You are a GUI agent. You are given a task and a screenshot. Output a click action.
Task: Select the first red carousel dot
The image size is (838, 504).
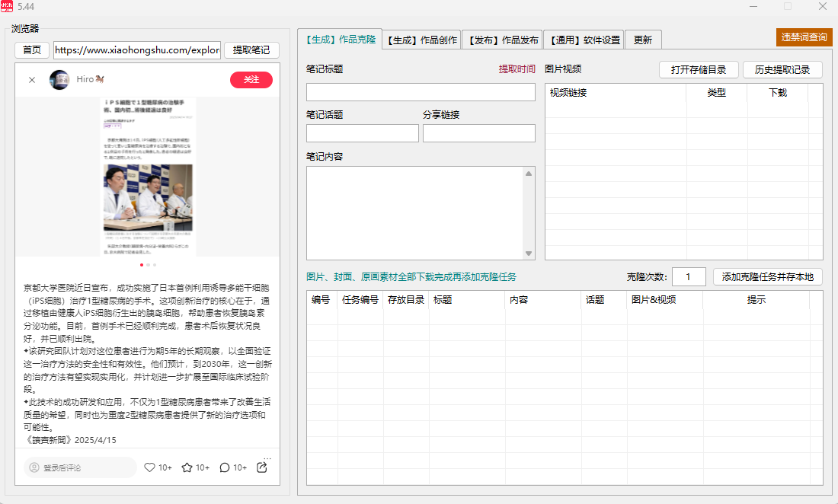pos(141,264)
